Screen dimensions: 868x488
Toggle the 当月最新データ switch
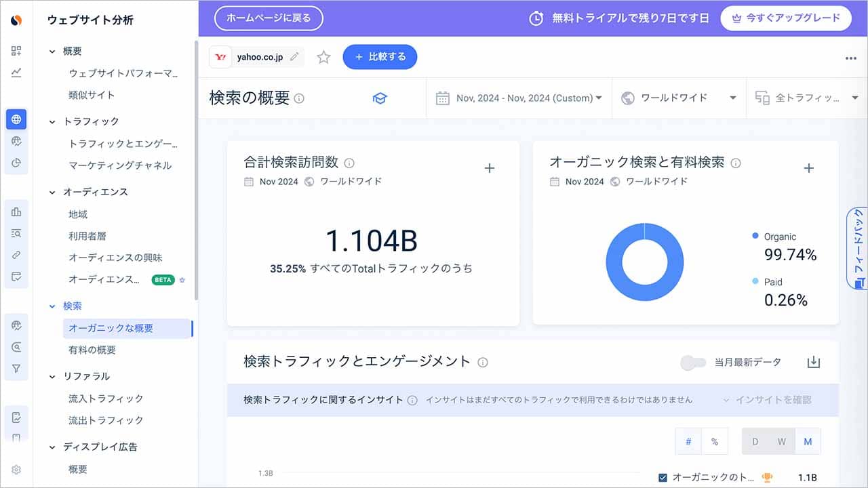pos(693,363)
